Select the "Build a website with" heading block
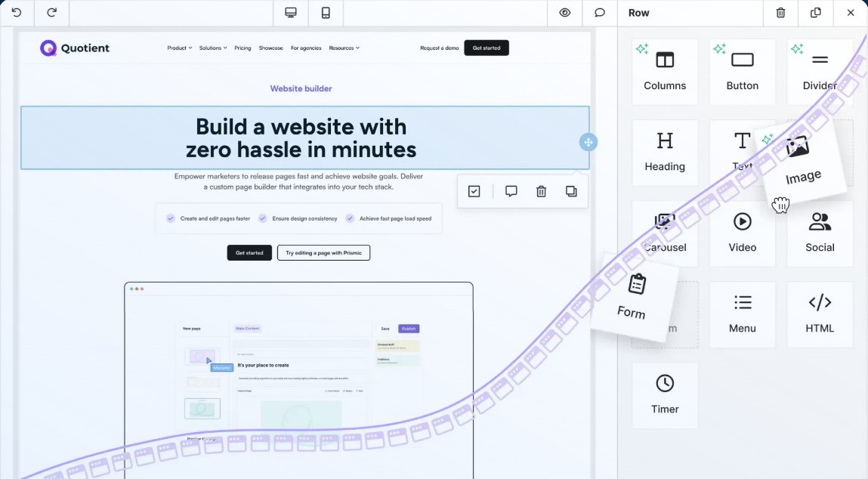868x479 pixels. [305, 138]
